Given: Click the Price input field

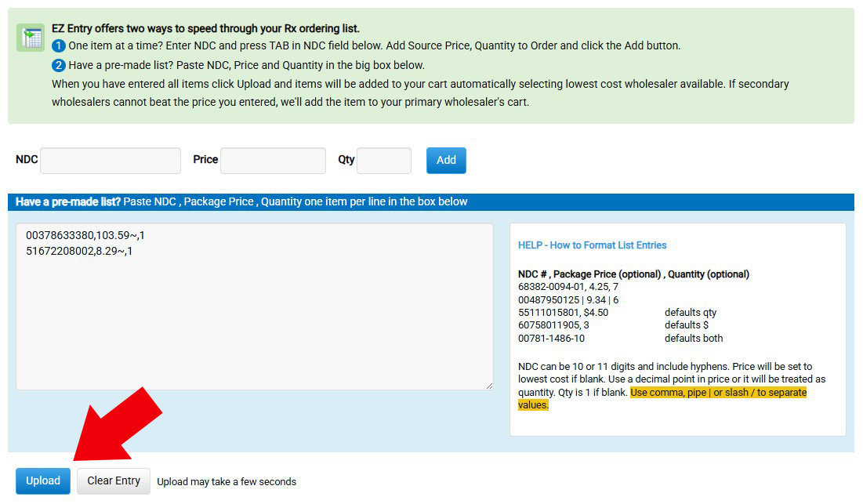Looking at the screenshot, I should click(x=273, y=160).
